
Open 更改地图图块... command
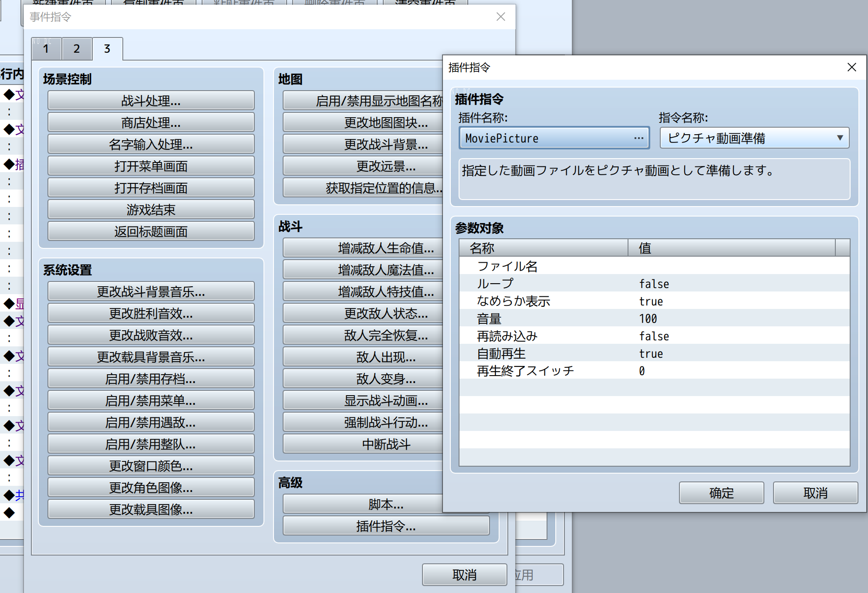[x=363, y=122]
